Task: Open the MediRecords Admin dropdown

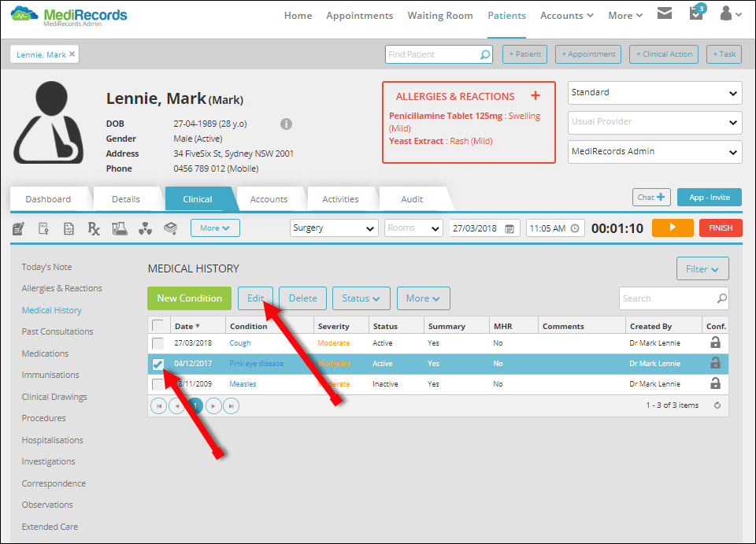Action: pyautogui.click(x=654, y=152)
